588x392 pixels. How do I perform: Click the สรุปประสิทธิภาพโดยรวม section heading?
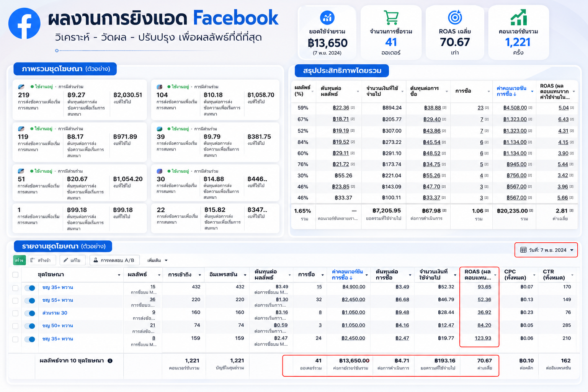(342, 71)
